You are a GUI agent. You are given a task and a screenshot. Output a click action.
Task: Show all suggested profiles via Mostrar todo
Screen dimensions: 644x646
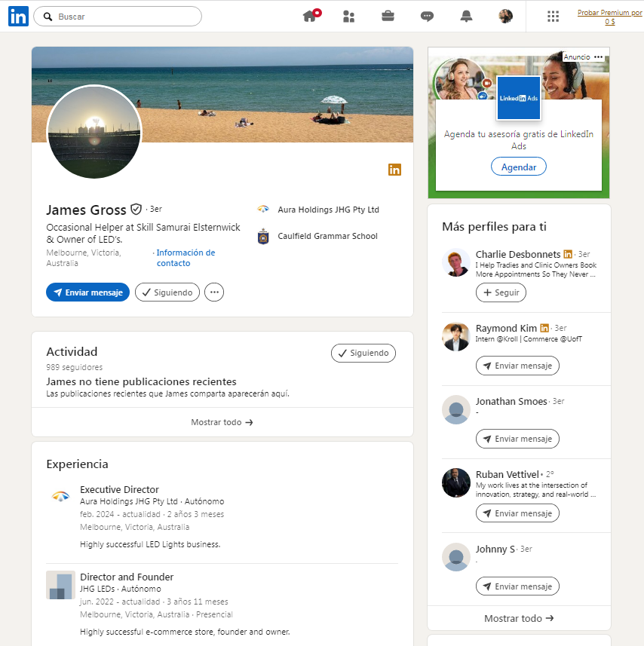pos(519,618)
